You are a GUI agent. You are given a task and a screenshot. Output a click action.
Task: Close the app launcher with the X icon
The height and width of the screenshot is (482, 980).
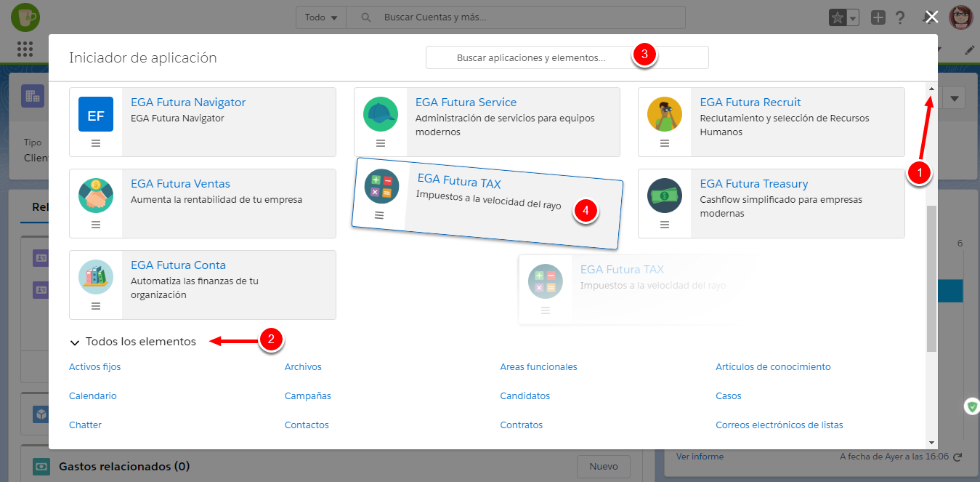(x=932, y=17)
